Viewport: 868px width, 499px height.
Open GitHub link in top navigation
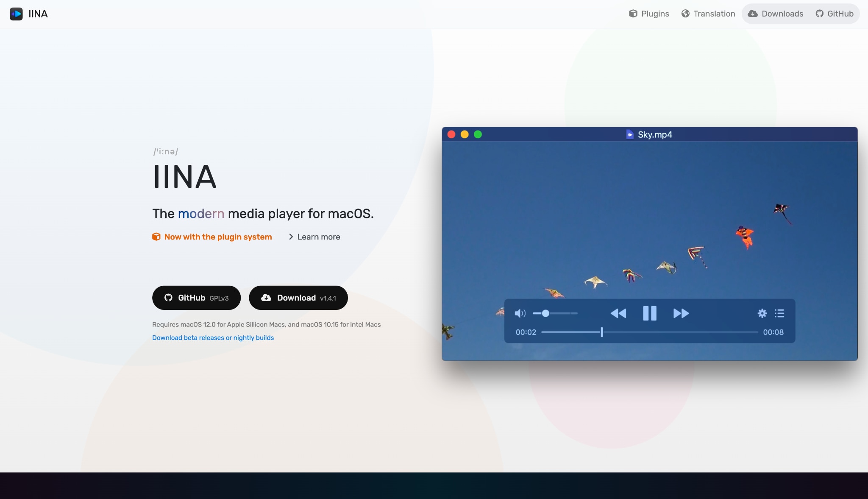[x=835, y=14]
